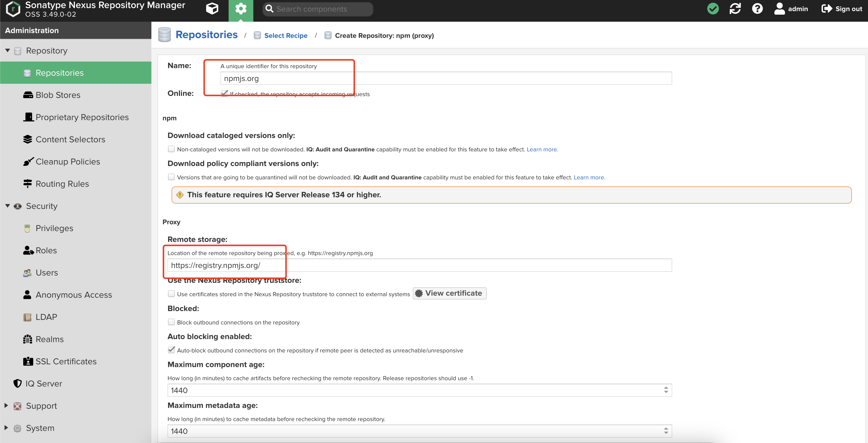Enable Download cataloged versions only checkbox
868x443 pixels.
pyautogui.click(x=171, y=149)
